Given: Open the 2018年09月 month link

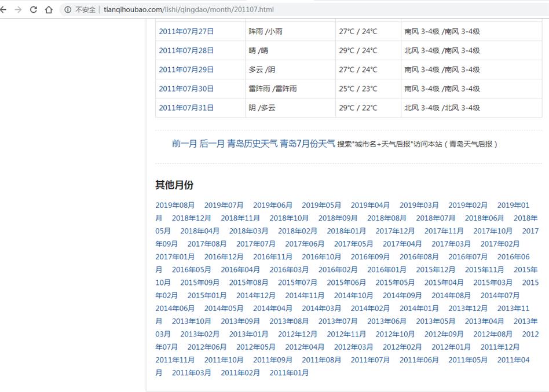Looking at the screenshot, I should 338,218.
